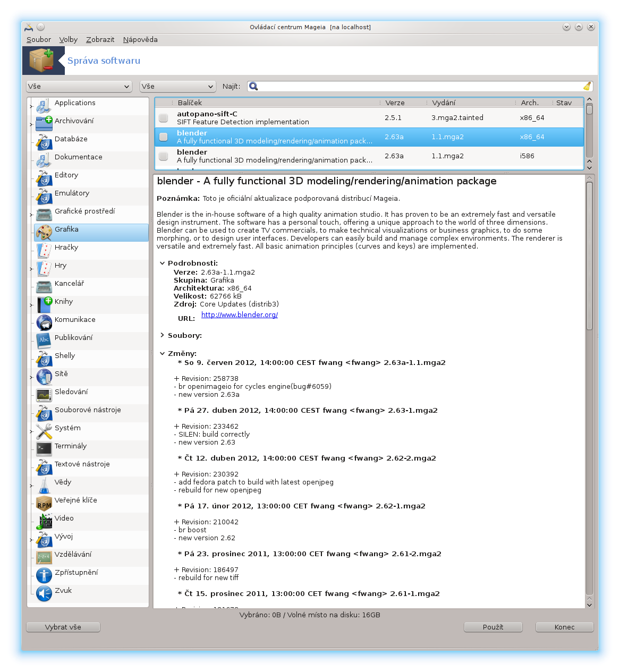Click the Grafické prostředí icon
The width and height of the screenshot is (620, 672).
pos(44,215)
